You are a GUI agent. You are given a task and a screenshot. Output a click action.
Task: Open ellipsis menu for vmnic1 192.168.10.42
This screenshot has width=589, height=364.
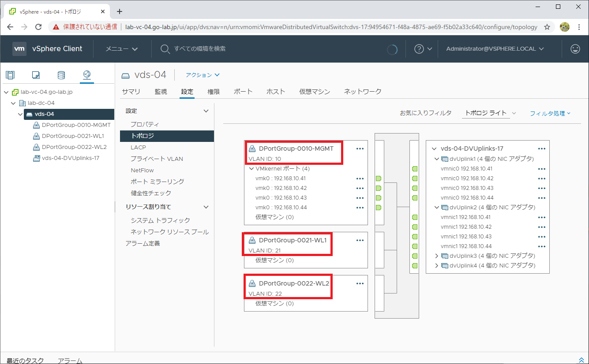[542, 227]
